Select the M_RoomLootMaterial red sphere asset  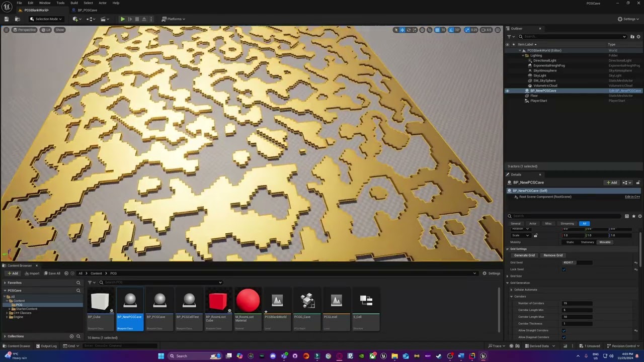click(x=248, y=301)
